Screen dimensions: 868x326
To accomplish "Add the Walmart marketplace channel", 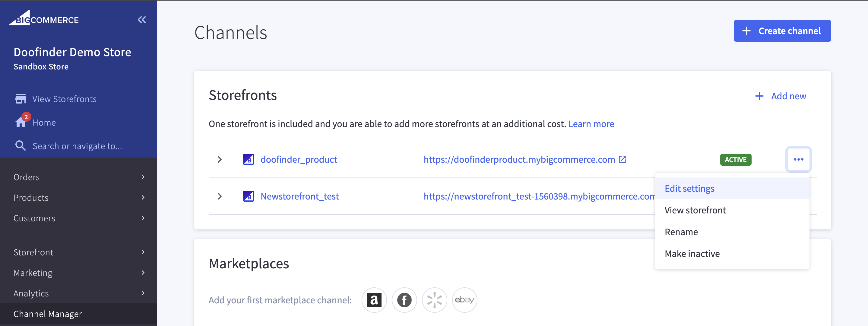I will [434, 300].
